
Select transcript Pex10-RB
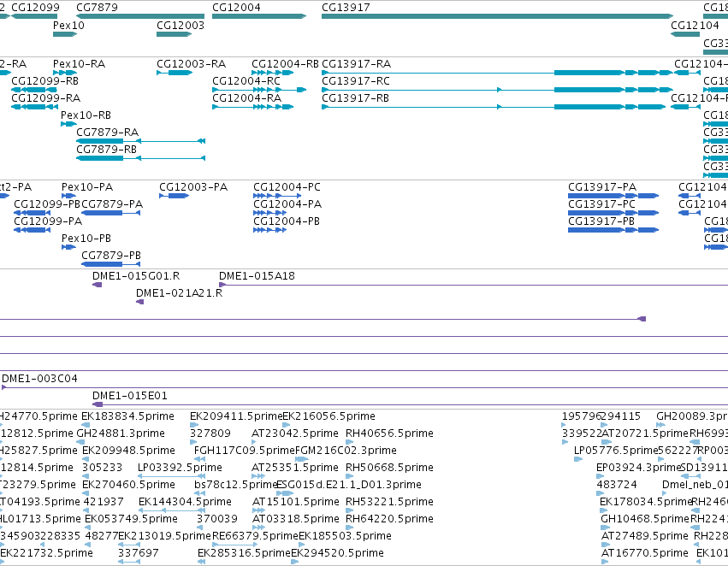pos(68,124)
